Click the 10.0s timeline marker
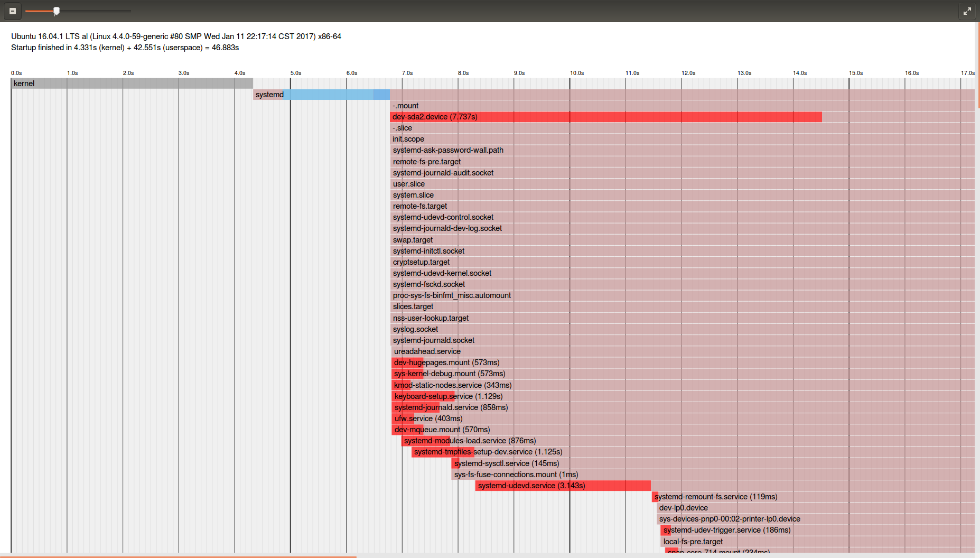Screen dimensions: 980x558 coord(577,73)
